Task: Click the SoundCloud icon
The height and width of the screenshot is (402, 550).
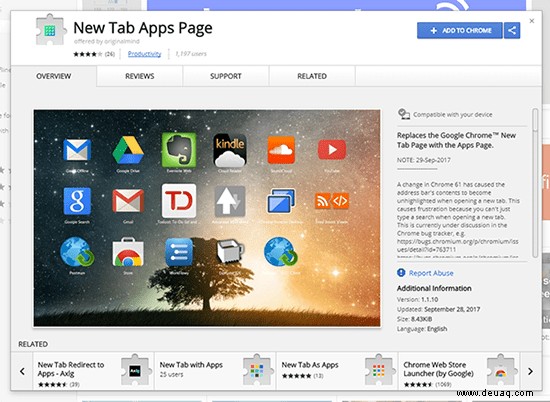Action: pos(281,150)
